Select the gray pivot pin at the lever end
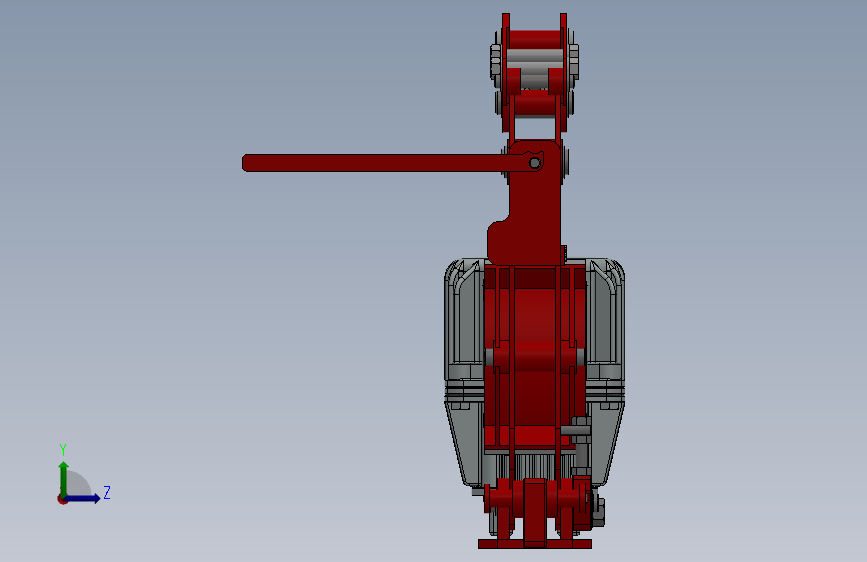 pos(535,163)
